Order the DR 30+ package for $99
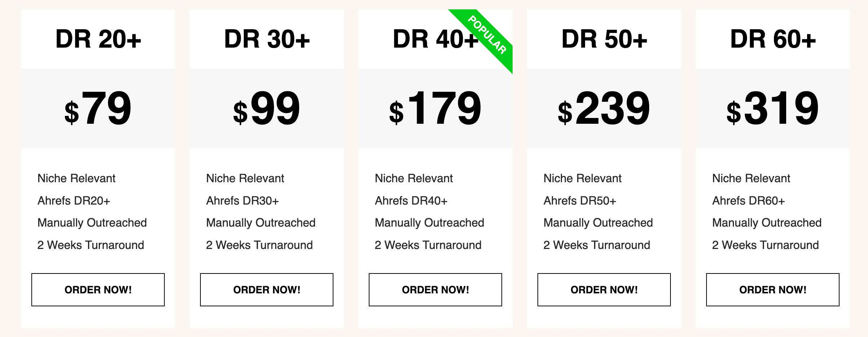The width and height of the screenshot is (868, 337). pos(267,290)
